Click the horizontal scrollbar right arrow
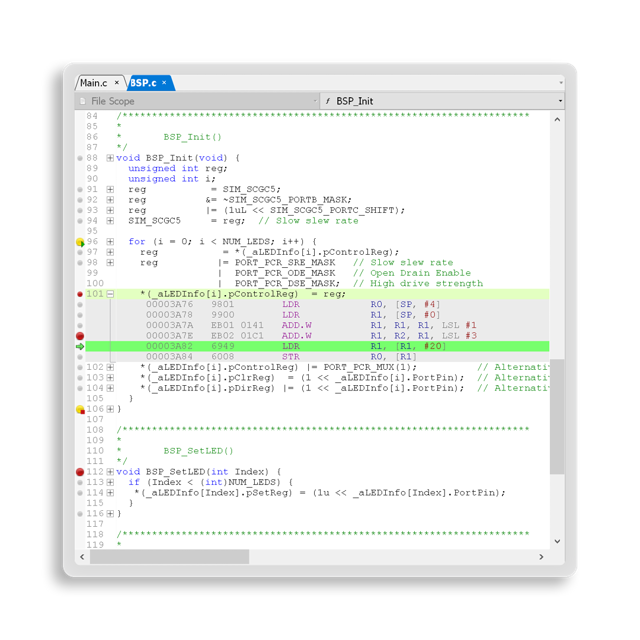 pyautogui.click(x=541, y=557)
